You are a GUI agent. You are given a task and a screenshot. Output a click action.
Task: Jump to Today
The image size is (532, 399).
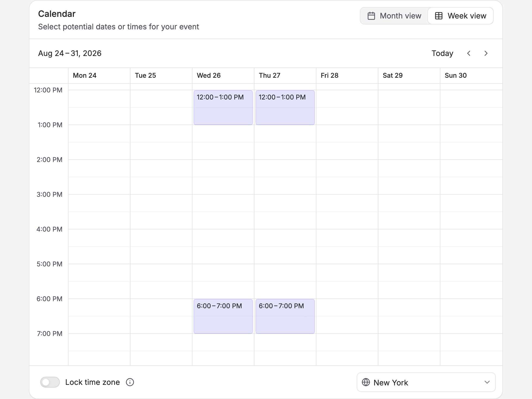(442, 53)
